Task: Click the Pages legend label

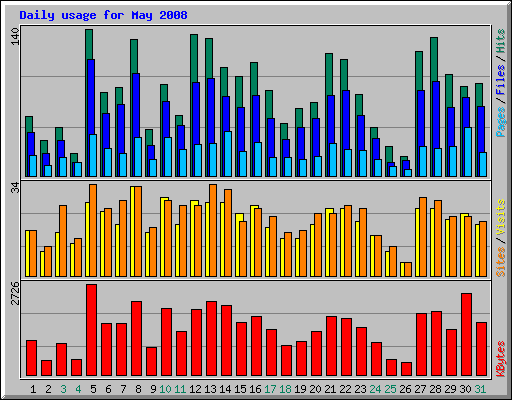Action: pos(500,122)
